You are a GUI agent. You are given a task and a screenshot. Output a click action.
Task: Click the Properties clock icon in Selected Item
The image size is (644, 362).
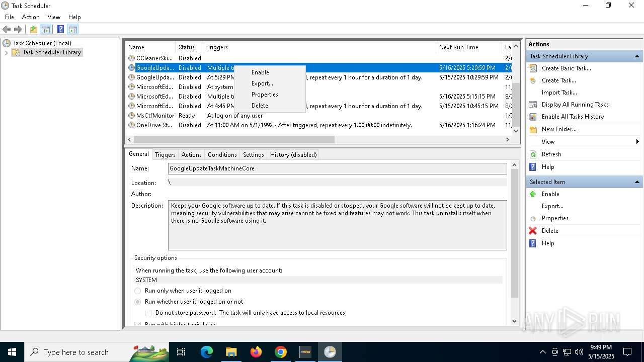point(533,219)
